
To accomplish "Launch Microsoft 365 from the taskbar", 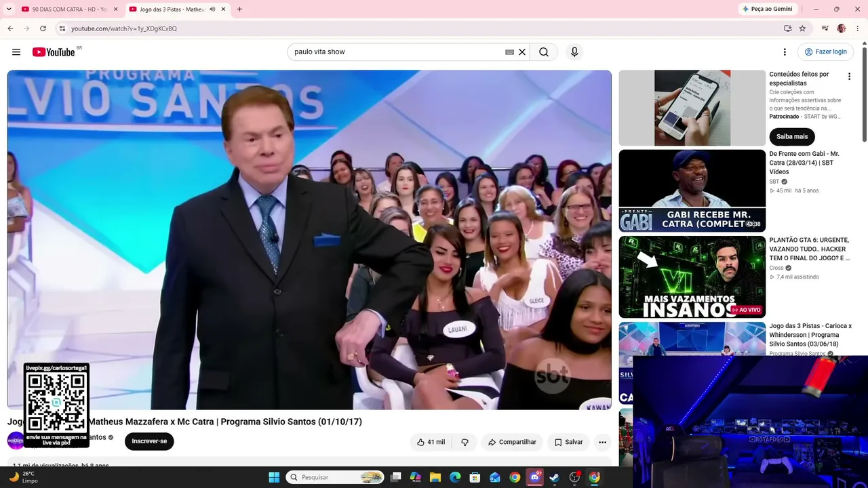I will tap(416, 477).
